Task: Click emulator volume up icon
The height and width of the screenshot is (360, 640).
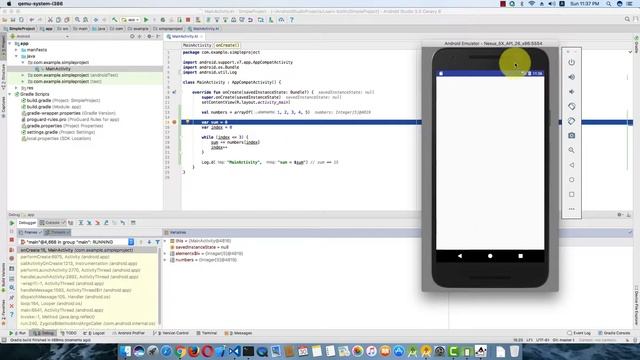Action: coord(571,77)
